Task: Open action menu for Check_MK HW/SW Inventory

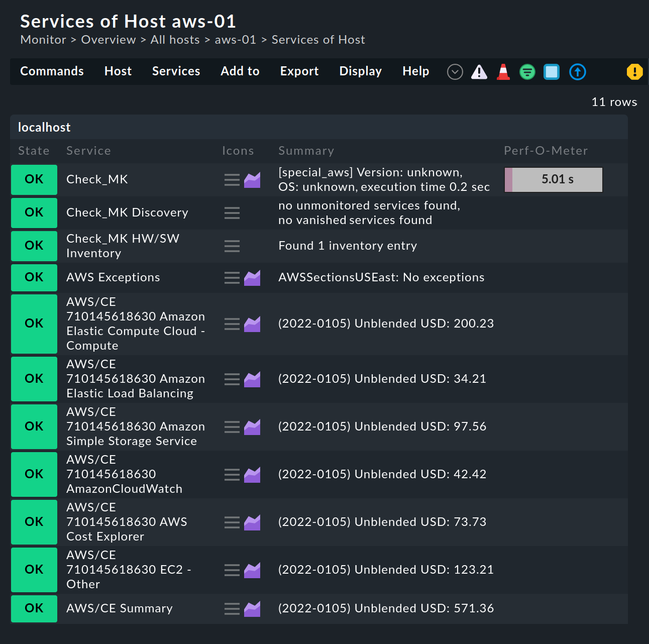Action: click(x=232, y=246)
